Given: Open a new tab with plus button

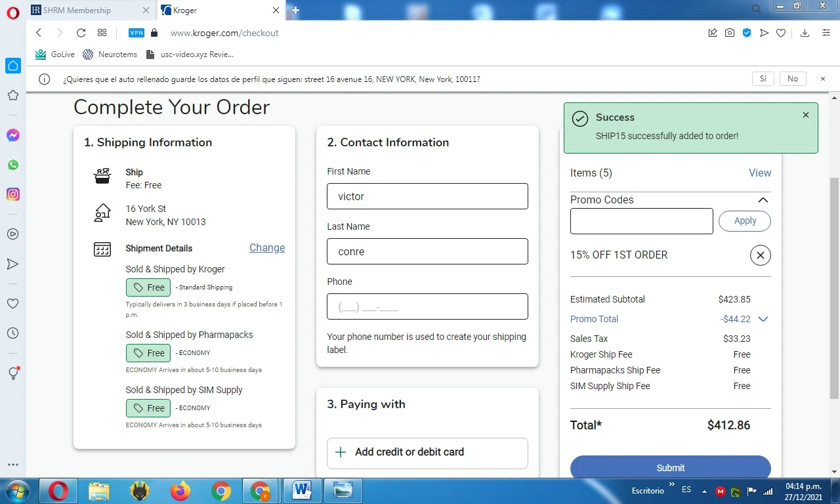Looking at the screenshot, I should [296, 10].
